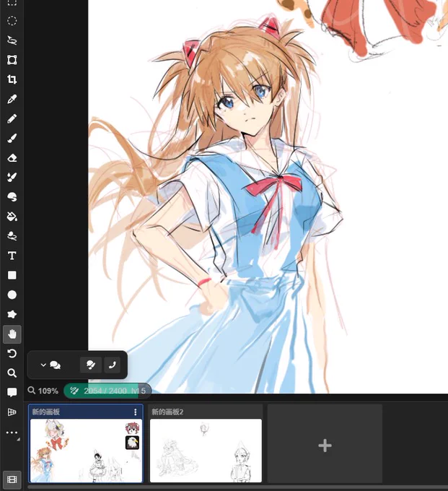Toggle muted chat bubbles button

click(x=91, y=365)
